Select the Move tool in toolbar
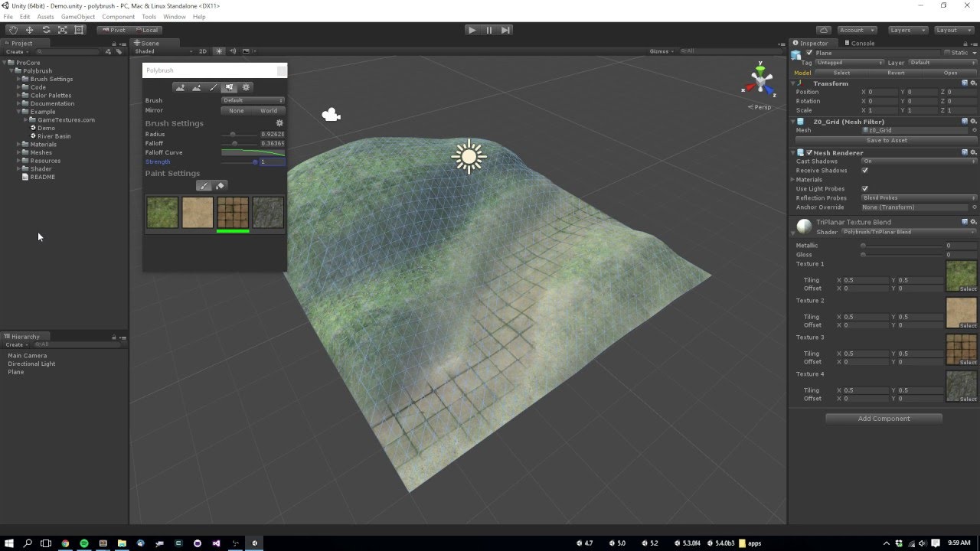 coord(29,30)
